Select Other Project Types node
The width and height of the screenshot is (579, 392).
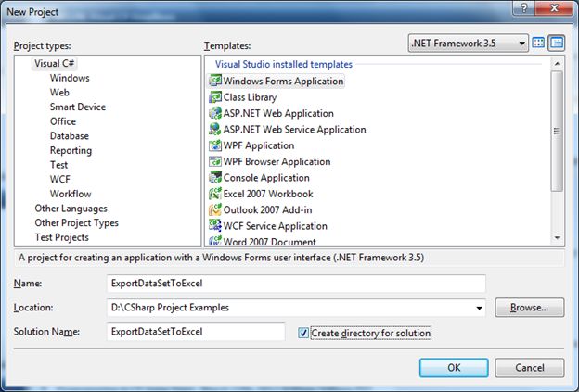tap(76, 222)
